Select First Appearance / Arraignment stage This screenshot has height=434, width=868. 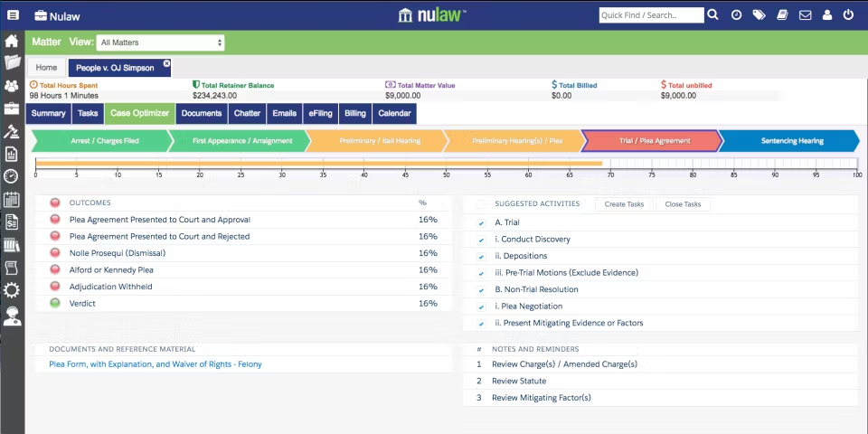tap(240, 141)
